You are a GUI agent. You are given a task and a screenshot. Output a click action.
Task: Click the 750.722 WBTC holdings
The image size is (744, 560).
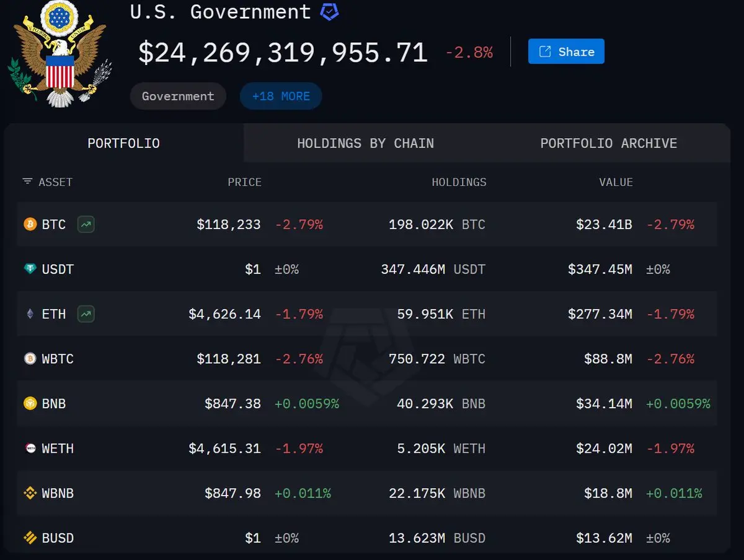pyautogui.click(x=437, y=359)
